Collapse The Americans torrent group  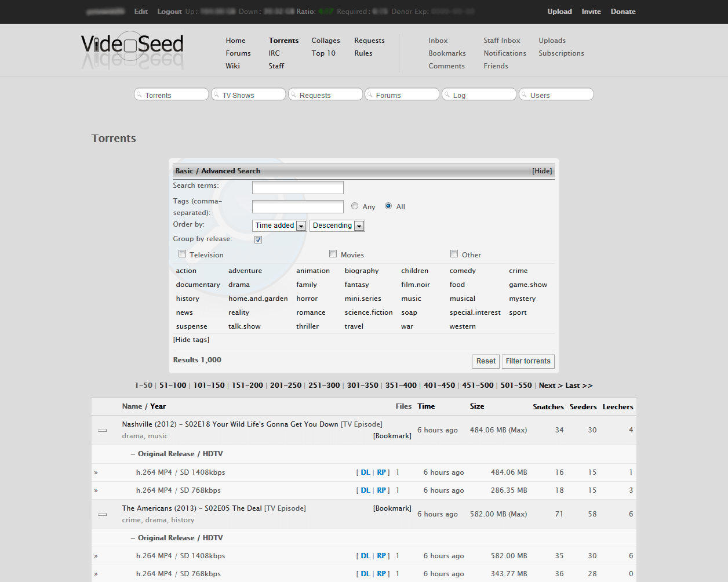(x=103, y=514)
